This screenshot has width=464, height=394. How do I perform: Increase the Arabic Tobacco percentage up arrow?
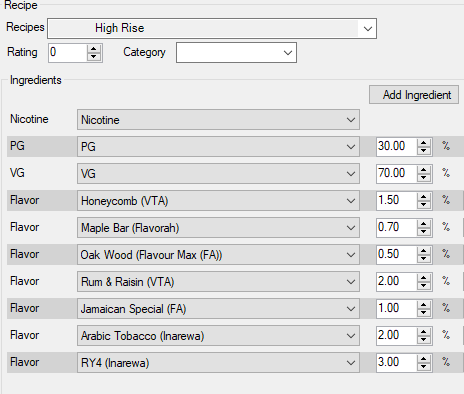click(x=424, y=332)
